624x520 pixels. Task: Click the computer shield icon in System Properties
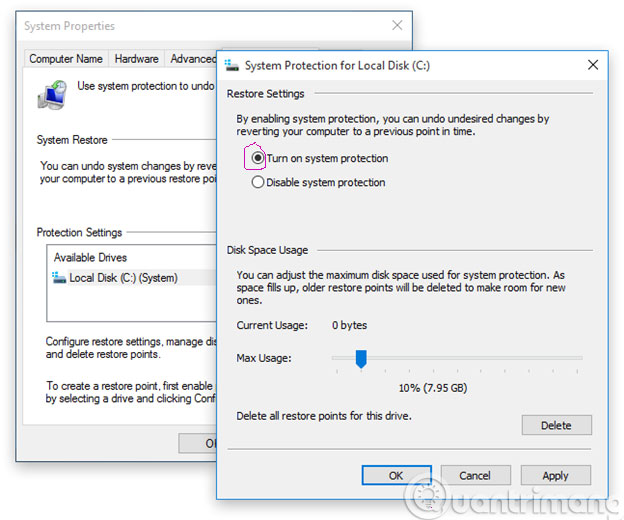51,93
